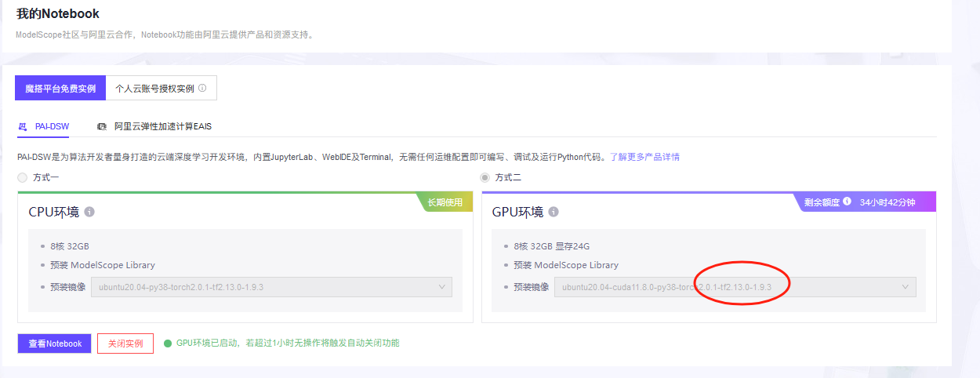Image resolution: width=980 pixels, height=378 pixels.
Task: Switch to 魔搭平台免费实例 tab
Action: click(60, 89)
